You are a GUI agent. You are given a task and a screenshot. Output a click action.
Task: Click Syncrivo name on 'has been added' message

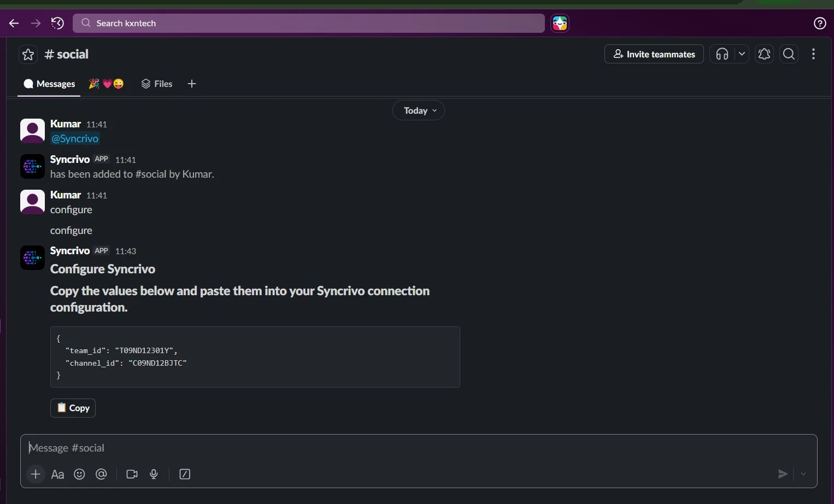(70, 159)
